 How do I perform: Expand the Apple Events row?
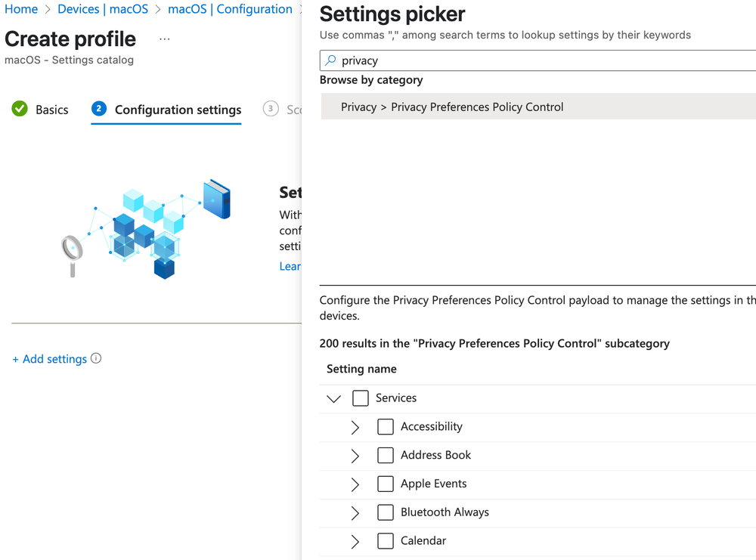(355, 484)
